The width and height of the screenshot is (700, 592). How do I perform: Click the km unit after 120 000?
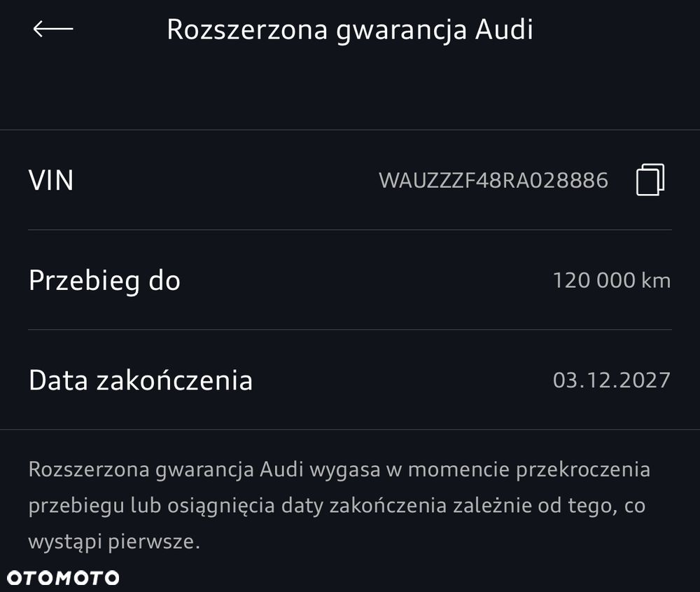(656, 281)
